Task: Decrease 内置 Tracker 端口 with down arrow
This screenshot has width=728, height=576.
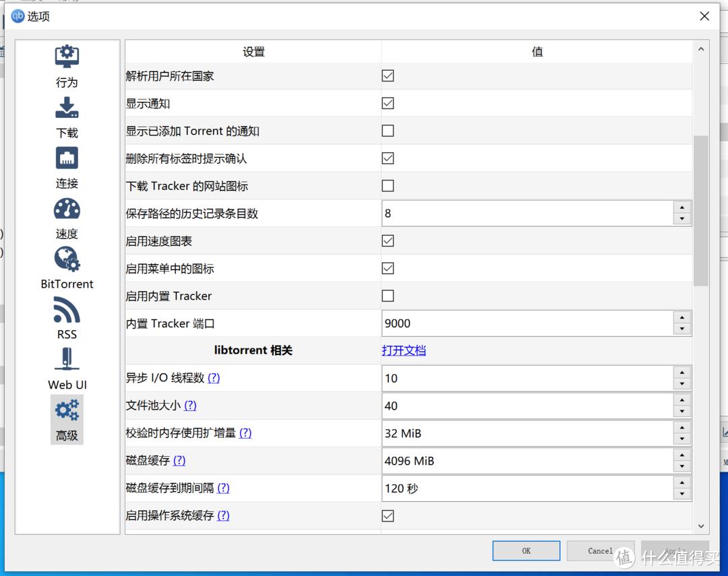Action: pos(682,329)
